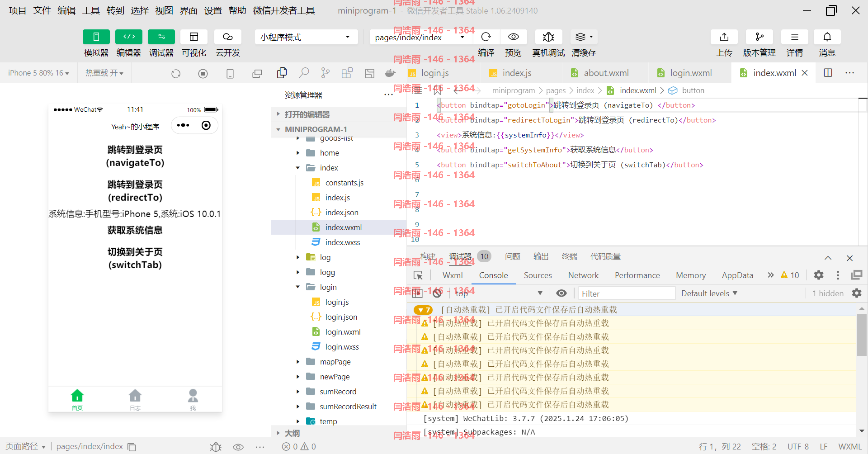
Task: Open index.wxss in the file tree
Action: pos(339,242)
